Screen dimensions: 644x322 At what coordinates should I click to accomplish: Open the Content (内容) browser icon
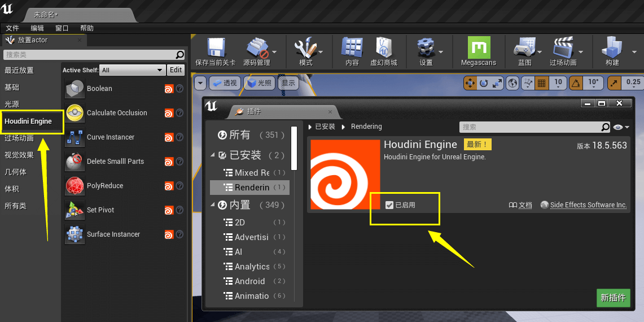[352, 47]
